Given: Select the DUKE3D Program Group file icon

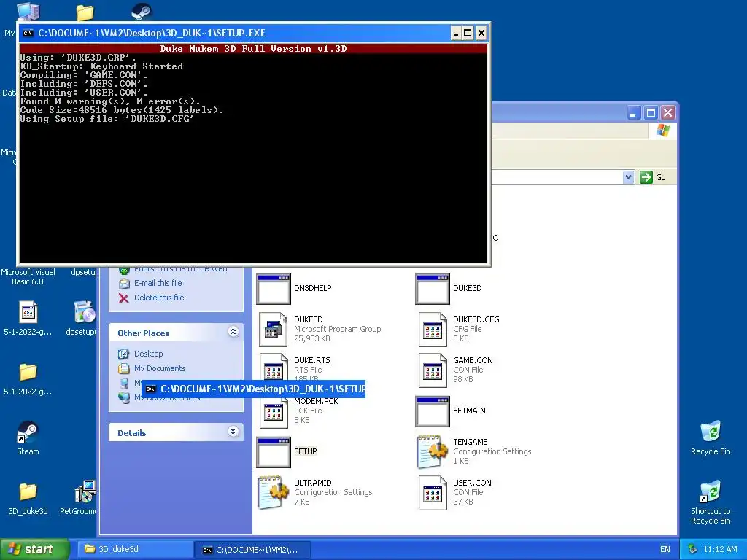Looking at the screenshot, I should coord(274,329).
